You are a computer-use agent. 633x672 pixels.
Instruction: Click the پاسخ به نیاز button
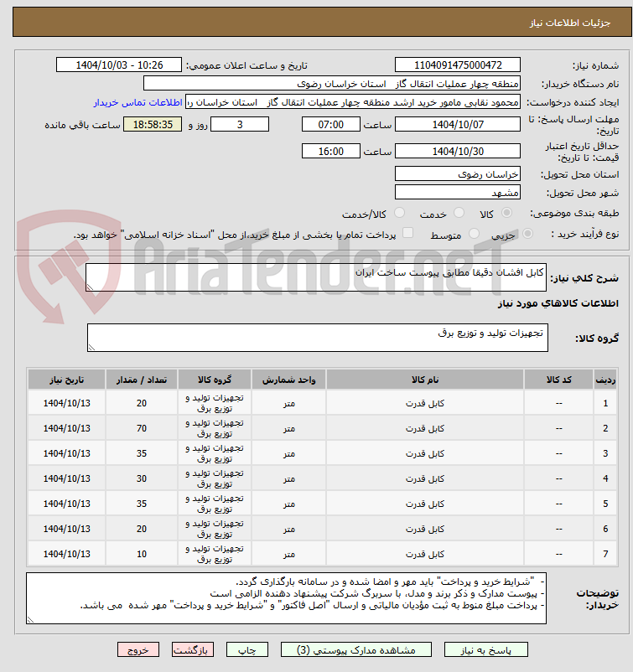(x=486, y=649)
